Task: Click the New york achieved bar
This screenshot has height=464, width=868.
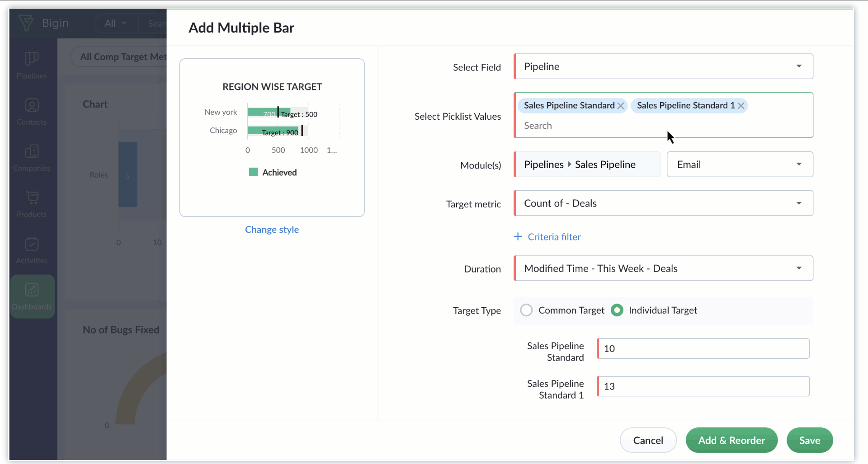Action: point(269,112)
